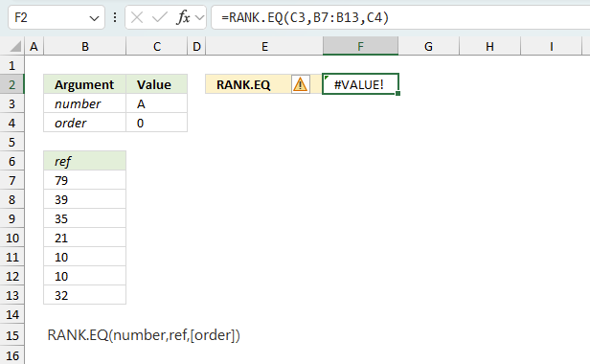The width and height of the screenshot is (590, 364).
Task: Open the Name Box dropdown arrow
Action: click(94, 18)
